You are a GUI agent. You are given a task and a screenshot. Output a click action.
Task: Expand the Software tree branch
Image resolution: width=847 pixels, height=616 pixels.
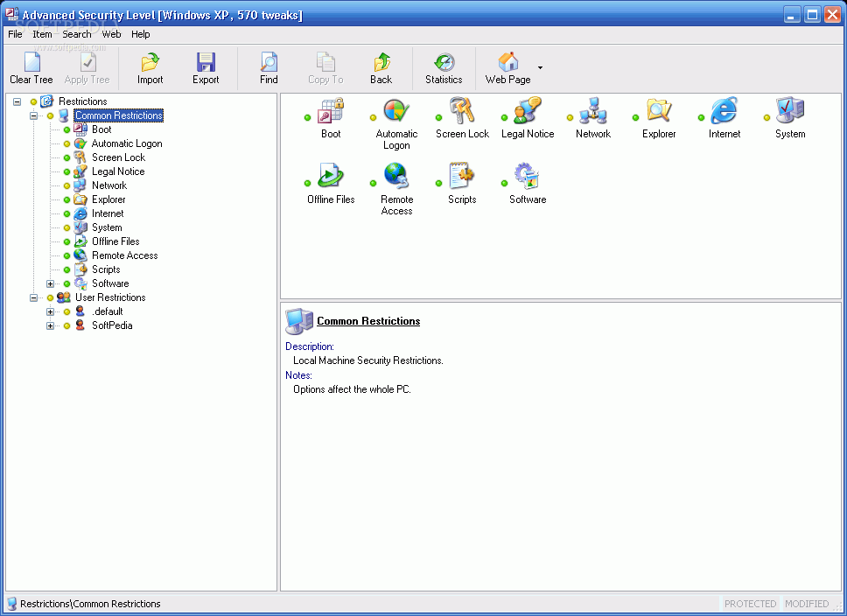point(50,283)
